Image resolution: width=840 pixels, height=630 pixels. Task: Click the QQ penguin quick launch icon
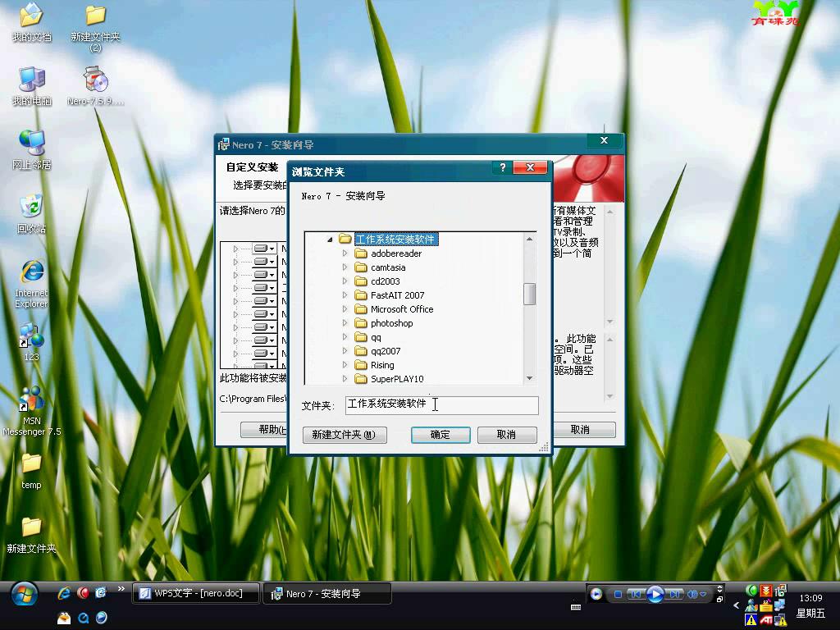pos(64,618)
